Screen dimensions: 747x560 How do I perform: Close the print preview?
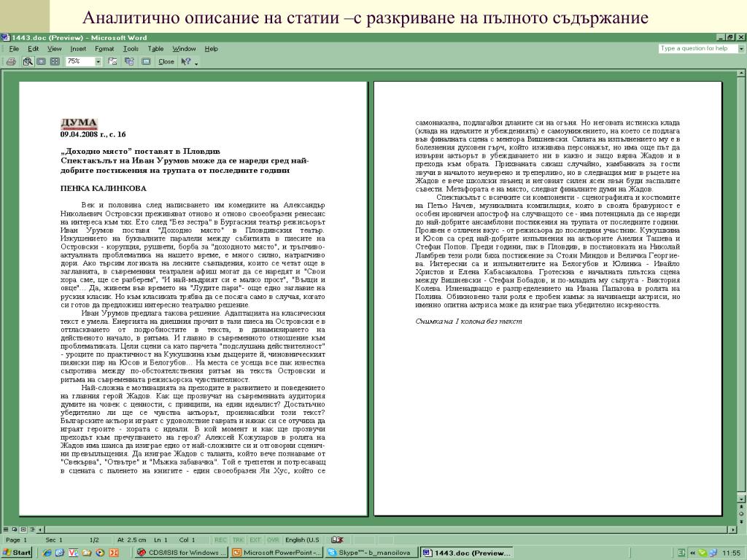tap(166, 61)
